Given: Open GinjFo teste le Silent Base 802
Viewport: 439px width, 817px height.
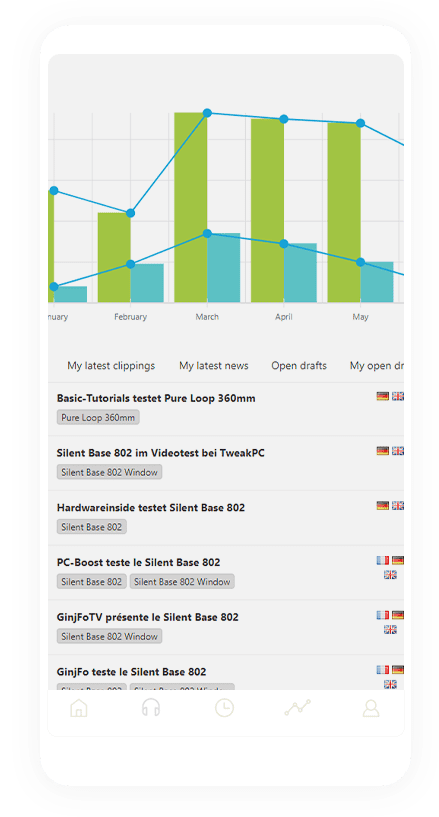Looking at the screenshot, I should pyautogui.click(x=131, y=672).
